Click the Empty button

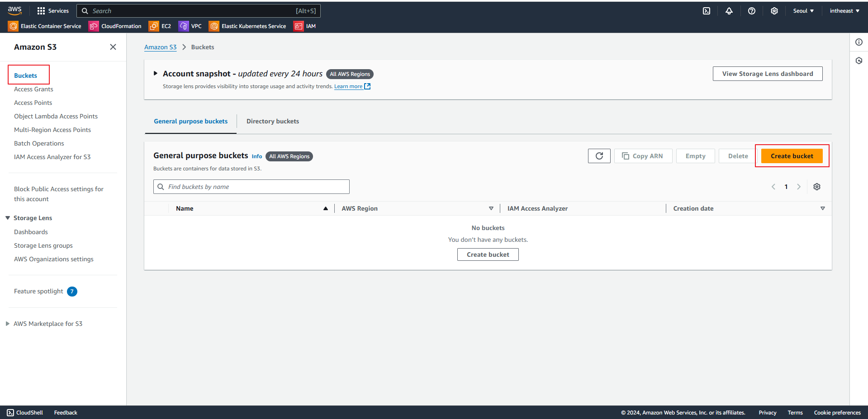[x=696, y=156]
